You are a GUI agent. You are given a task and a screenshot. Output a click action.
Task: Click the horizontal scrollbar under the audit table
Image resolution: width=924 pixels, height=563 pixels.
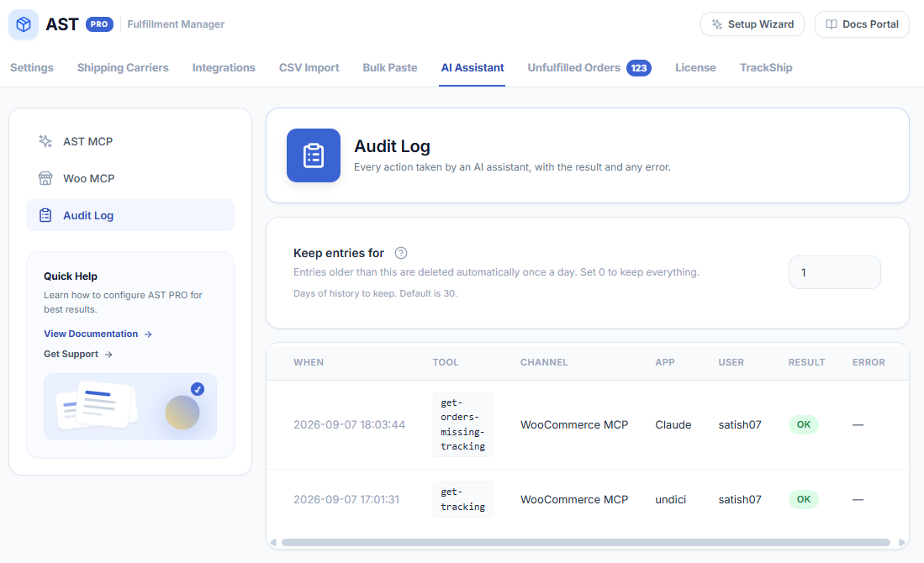586,542
